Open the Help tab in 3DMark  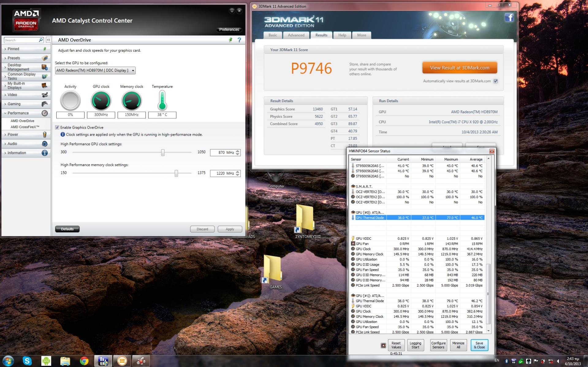pyautogui.click(x=342, y=35)
